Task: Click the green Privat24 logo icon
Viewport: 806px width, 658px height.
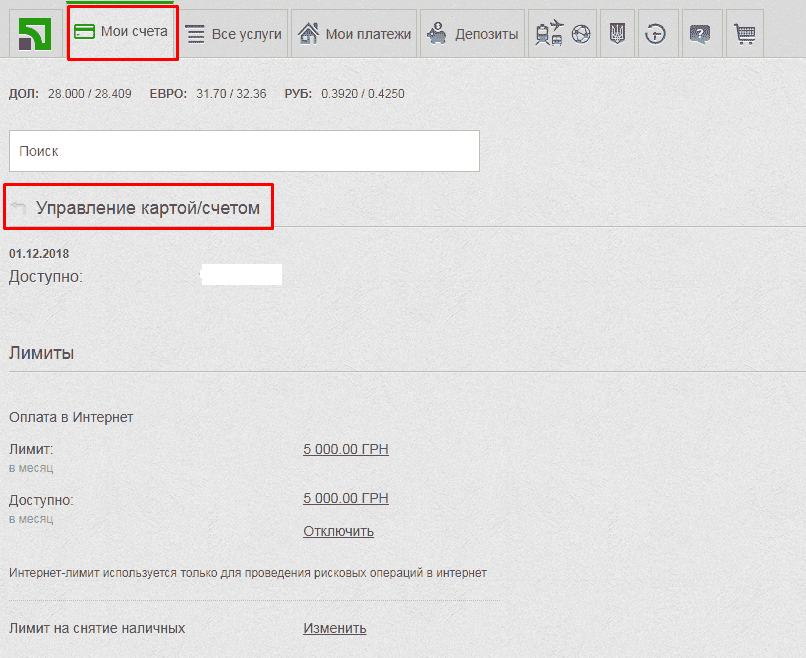Action: coord(35,35)
